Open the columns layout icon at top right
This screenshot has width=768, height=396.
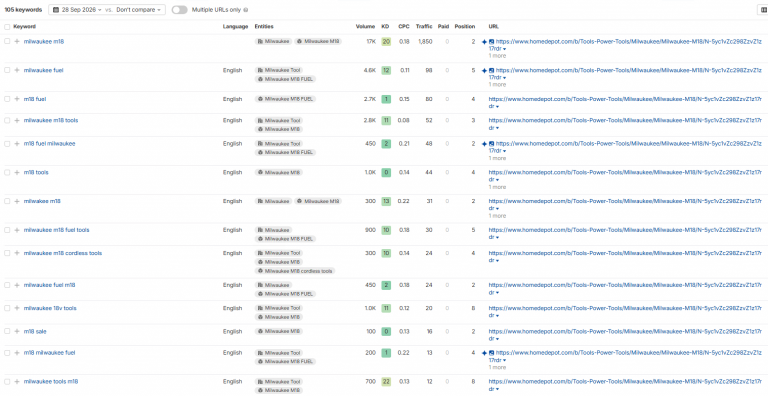pyautogui.click(x=763, y=10)
